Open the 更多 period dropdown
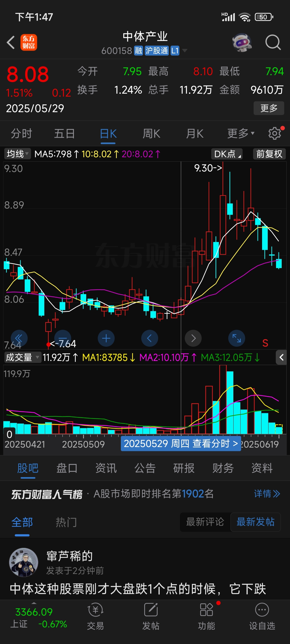290x644 pixels. [241, 133]
